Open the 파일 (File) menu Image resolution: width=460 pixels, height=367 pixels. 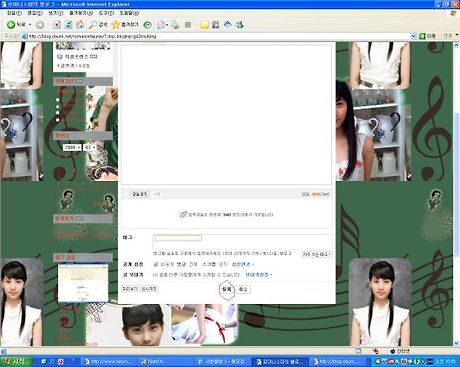pos(14,13)
